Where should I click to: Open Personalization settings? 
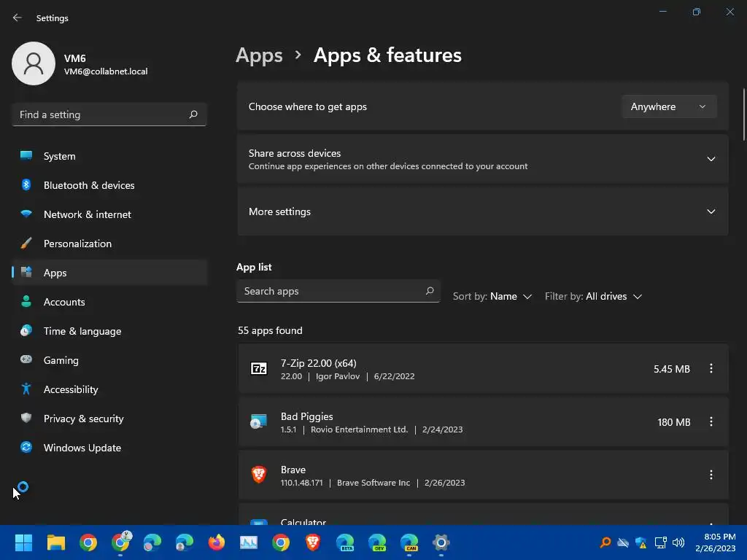point(109,244)
